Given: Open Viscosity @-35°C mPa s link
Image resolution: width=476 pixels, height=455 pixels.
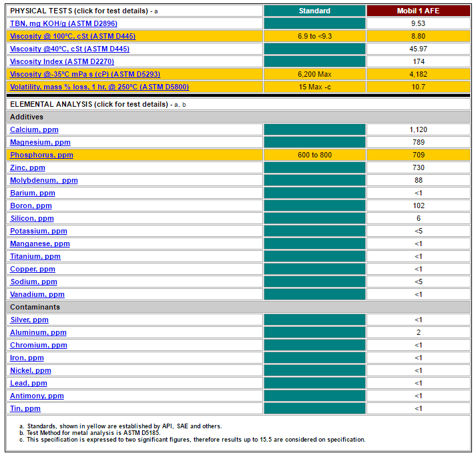Looking at the screenshot, I should (x=85, y=74).
